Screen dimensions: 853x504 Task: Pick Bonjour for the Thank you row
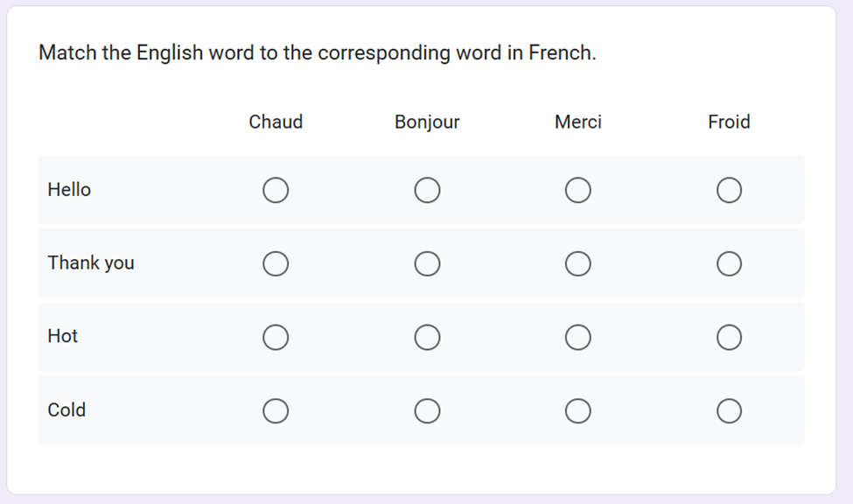[427, 263]
